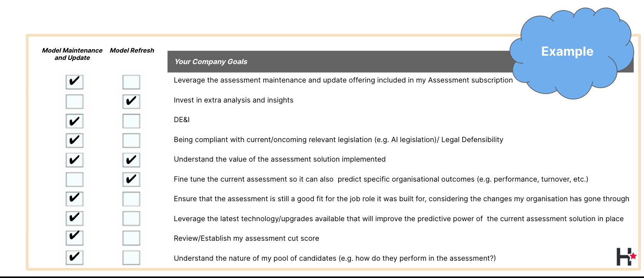Click the blue Example cloud callout
The image size is (644, 278).
[x=568, y=51]
